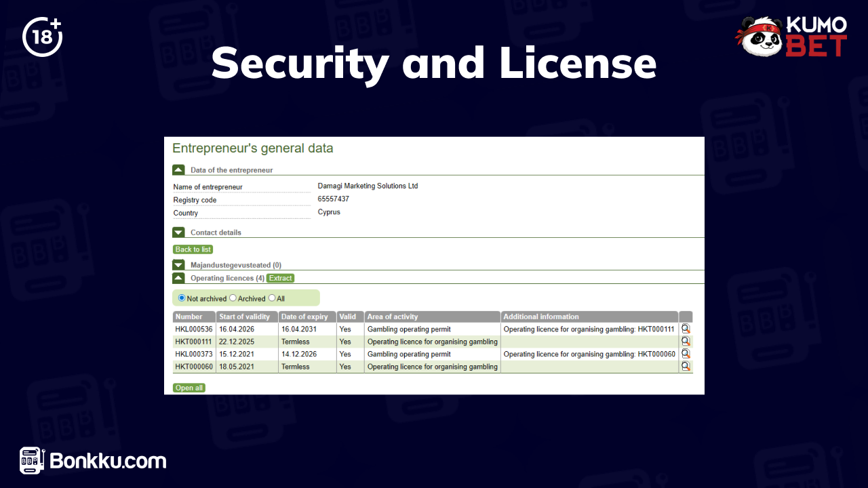Click the Kumo Bet panda logo
Viewport: 868px width, 488px height.
791,37
